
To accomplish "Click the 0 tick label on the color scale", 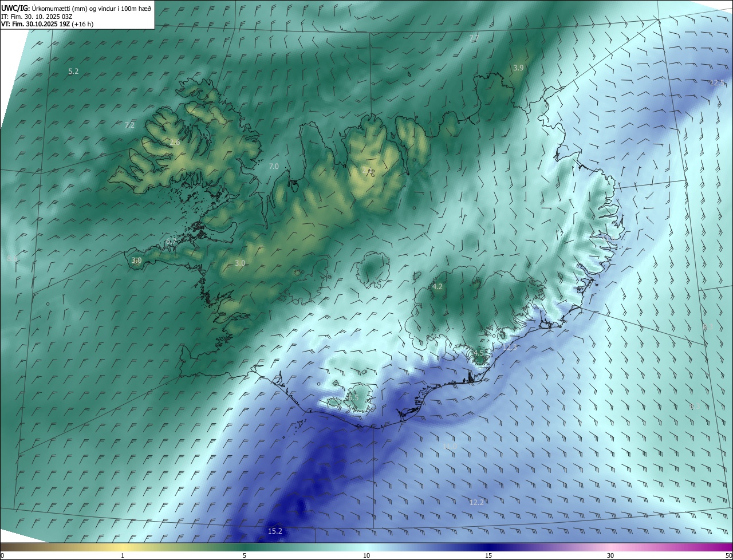I will click(2, 555).
